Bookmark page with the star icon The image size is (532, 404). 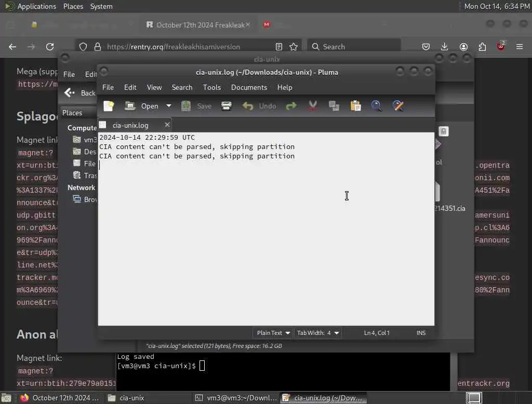(294, 47)
